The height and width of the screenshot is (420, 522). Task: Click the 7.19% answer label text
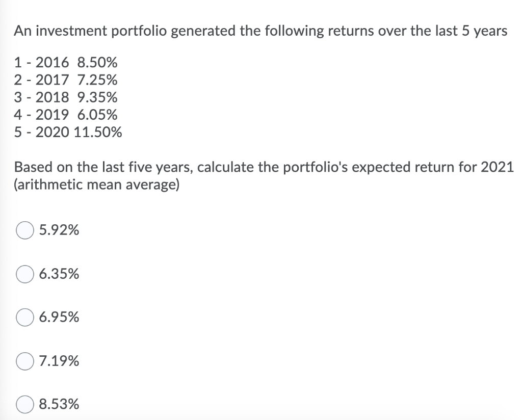[59, 361]
